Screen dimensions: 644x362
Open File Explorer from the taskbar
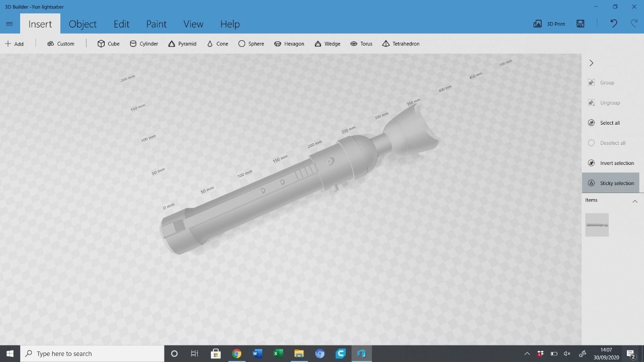pos(299,353)
